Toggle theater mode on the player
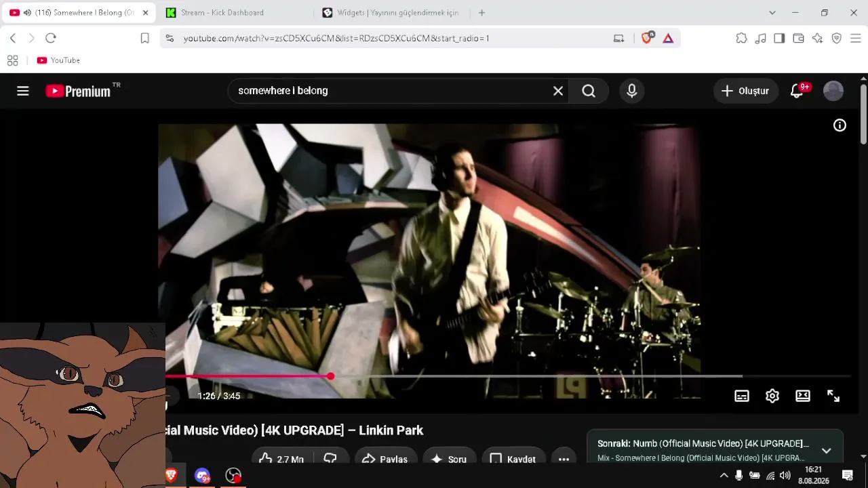The height and width of the screenshot is (488, 868). [803, 396]
